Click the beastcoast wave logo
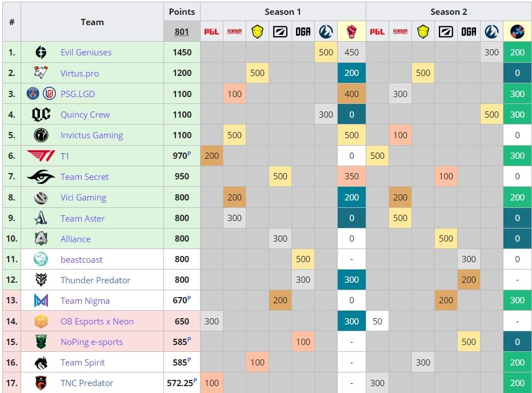This screenshot has height=393, width=532. pos(41,259)
